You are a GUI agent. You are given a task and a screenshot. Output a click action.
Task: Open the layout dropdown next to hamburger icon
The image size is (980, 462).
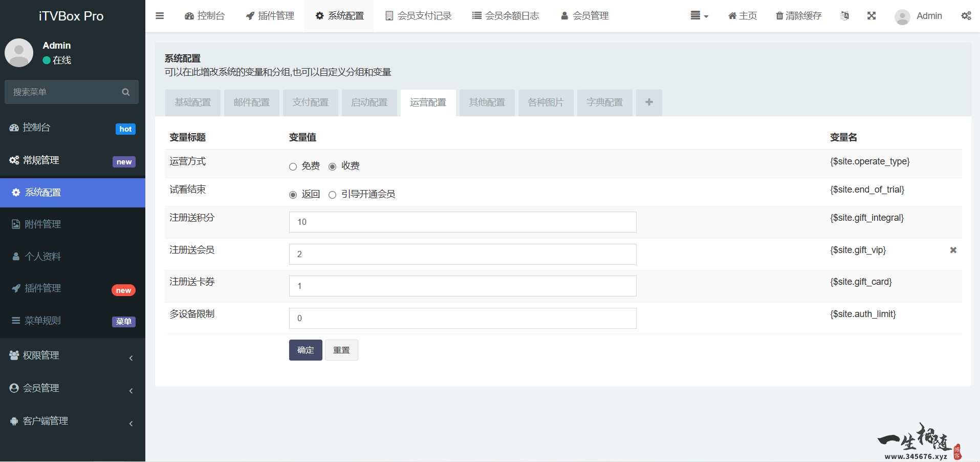(699, 15)
